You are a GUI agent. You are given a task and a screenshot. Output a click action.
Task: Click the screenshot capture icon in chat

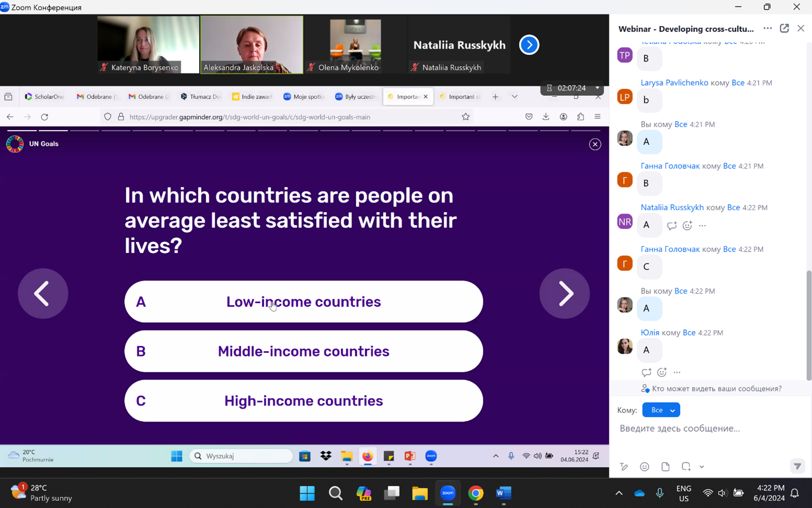686,467
